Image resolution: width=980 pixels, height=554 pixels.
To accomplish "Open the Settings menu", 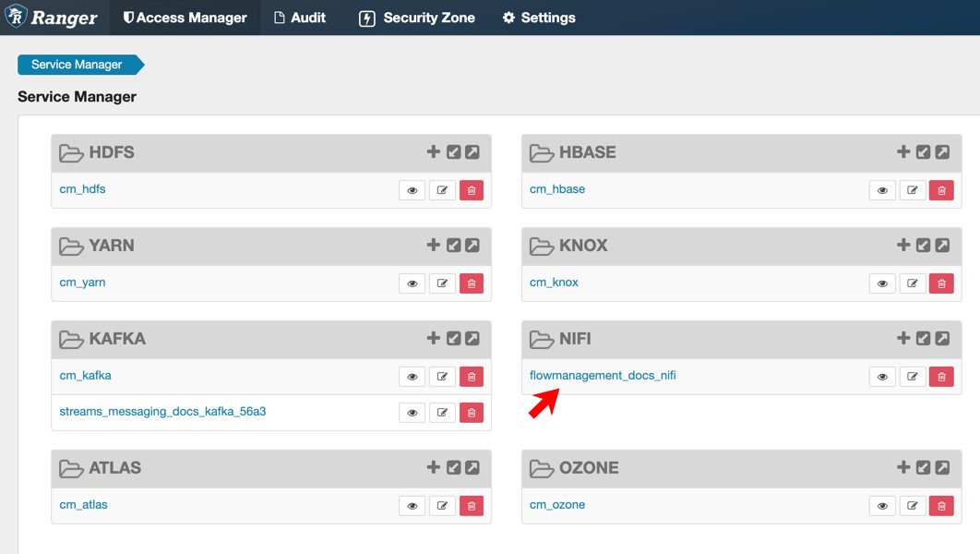I will coord(539,18).
